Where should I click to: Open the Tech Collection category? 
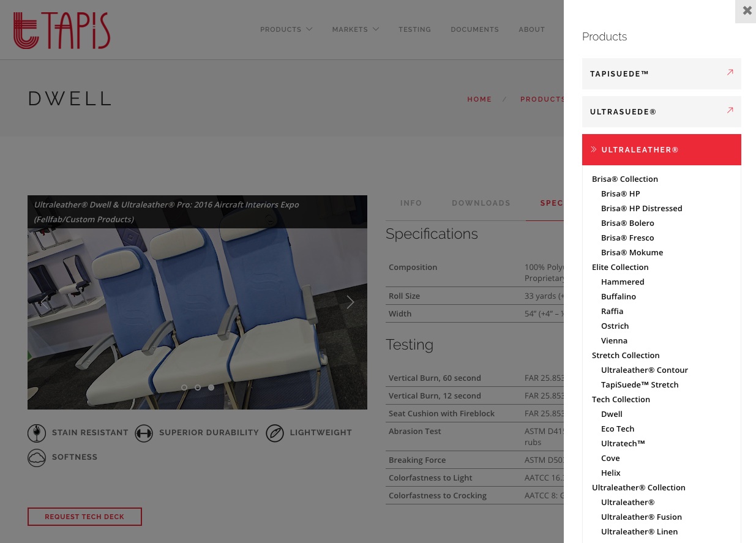621,399
